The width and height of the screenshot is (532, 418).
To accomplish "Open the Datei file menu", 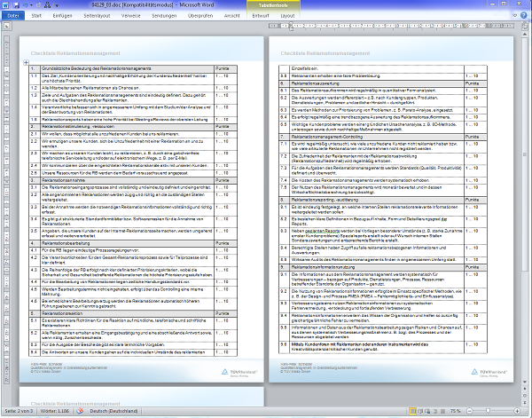I will [x=13, y=16].
